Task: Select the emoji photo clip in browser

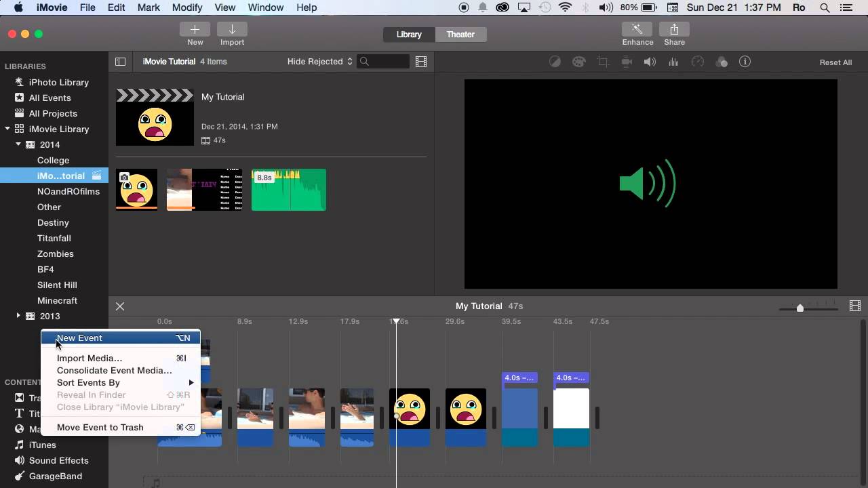Action: pos(136,190)
